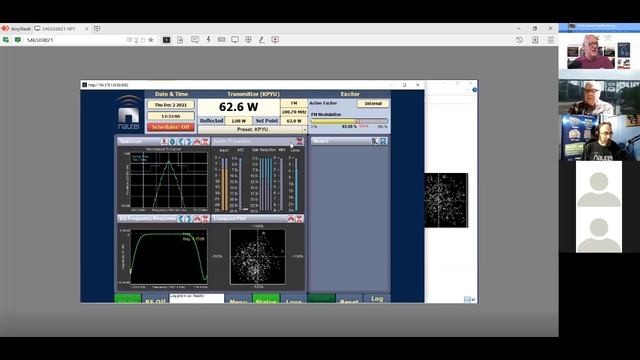Viewport: 640px width, 360px height.
Task: Close the Spectrum panel
Action: pyautogui.click(x=205, y=142)
